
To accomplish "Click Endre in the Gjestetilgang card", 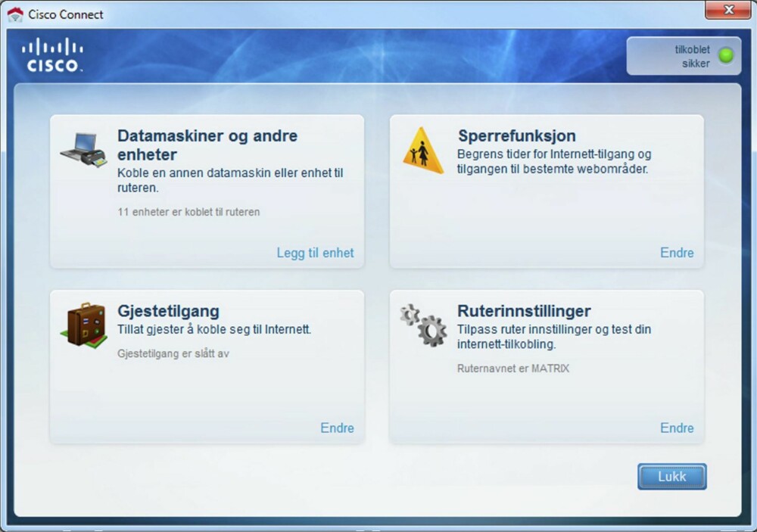I will coord(337,428).
